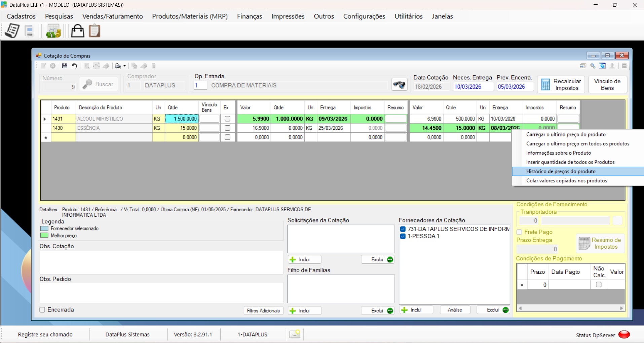Screen dimensions: 644x343
Task: Click Filtros Adicionais button
Action: coord(263,311)
